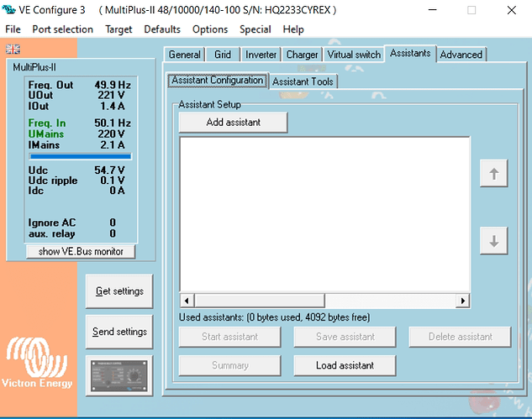Screen dimensions: 532x419
Task: Click the green Freq. In label
Action: [x=47, y=123]
